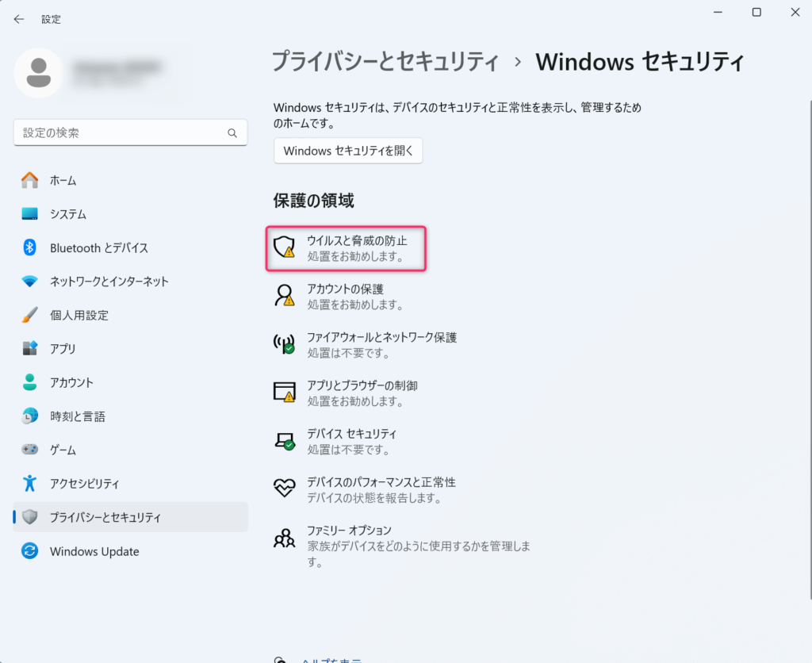This screenshot has width=812, height=663.
Task: Click the Bluetooth icon in the sidebar
Action: (x=29, y=247)
